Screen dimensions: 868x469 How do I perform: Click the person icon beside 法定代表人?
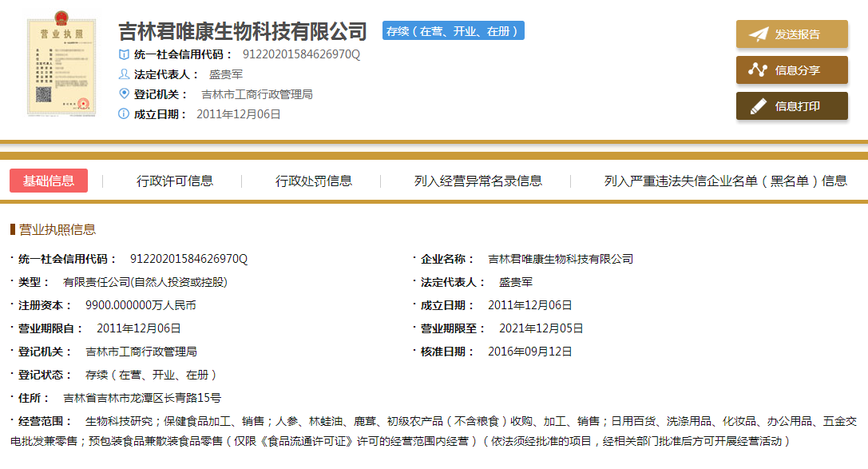tap(124, 74)
